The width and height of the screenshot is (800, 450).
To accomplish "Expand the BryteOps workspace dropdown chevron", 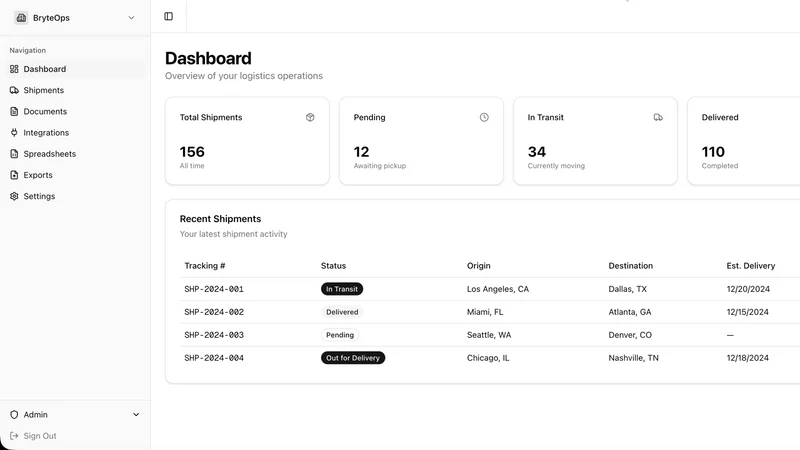I will tap(131, 18).
